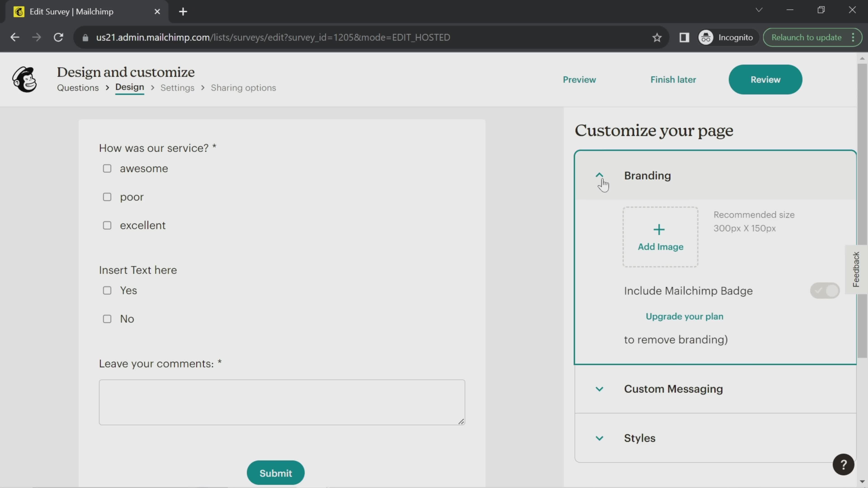Viewport: 868px width, 488px height.
Task: Click the Review button
Action: click(x=765, y=79)
